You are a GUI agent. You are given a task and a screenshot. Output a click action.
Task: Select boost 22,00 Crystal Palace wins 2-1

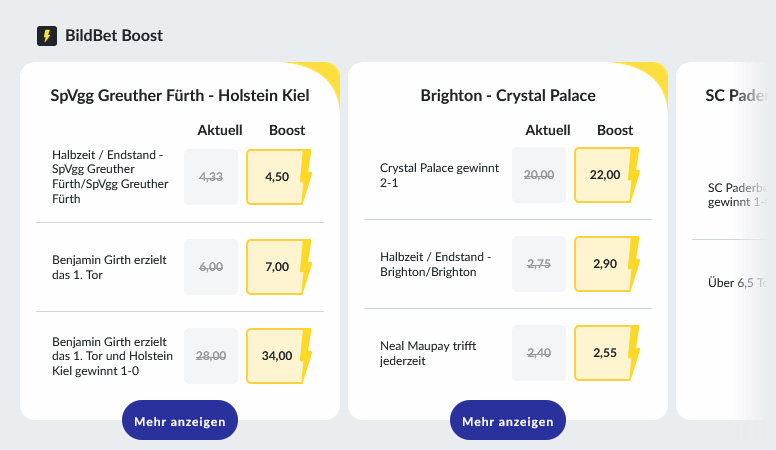pyautogui.click(x=606, y=175)
